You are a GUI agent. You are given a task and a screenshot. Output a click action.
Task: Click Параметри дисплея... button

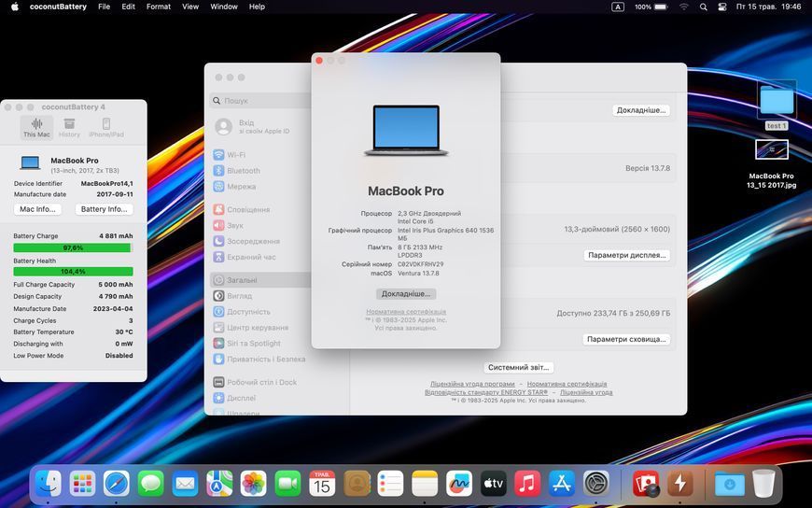click(x=626, y=255)
